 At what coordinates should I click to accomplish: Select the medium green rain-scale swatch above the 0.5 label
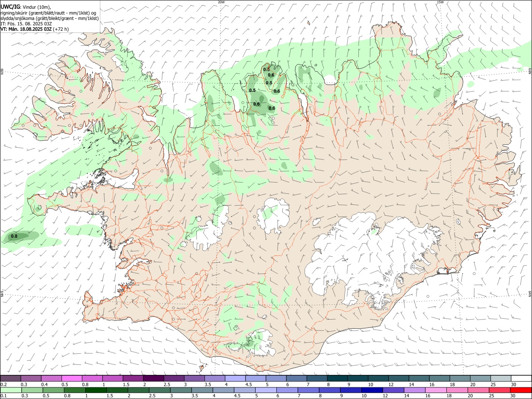click(53, 390)
